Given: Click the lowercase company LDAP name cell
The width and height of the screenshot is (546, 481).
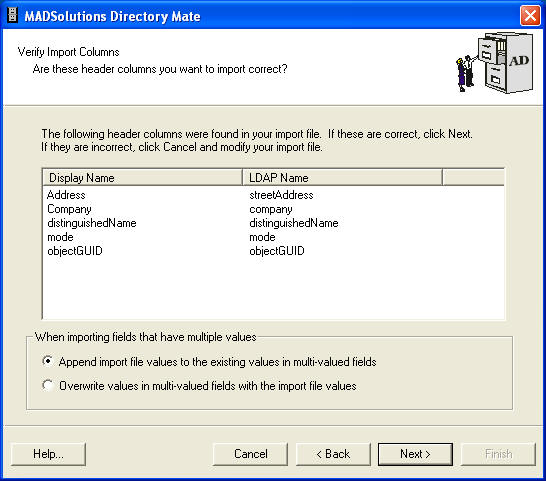Looking at the screenshot, I should point(271,209).
